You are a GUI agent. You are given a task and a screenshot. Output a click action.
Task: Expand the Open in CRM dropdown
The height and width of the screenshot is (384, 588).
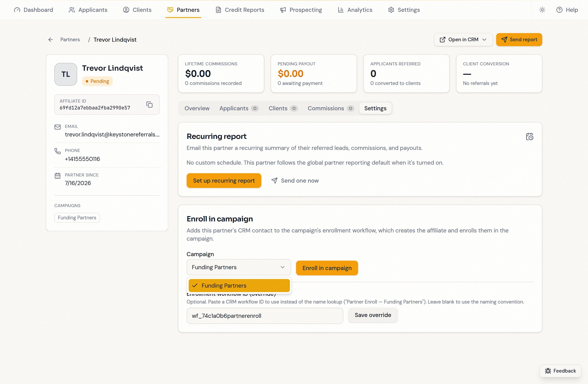pyautogui.click(x=463, y=40)
